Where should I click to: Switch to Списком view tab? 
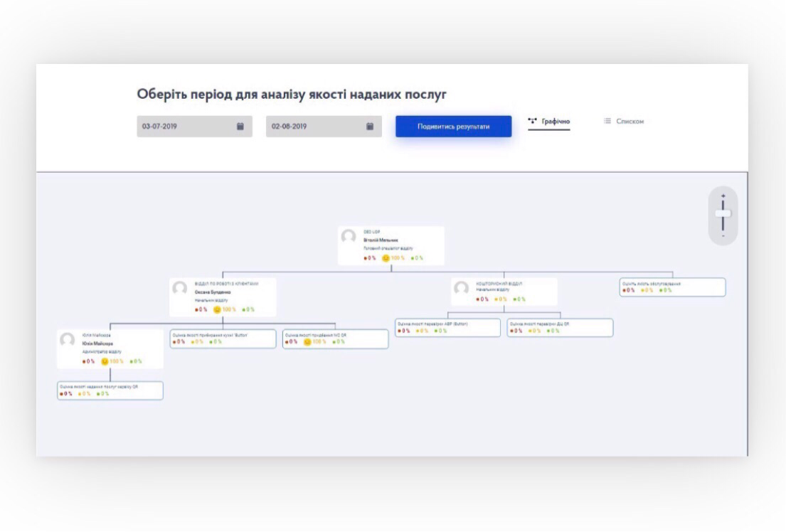click(x=624, y=122)
